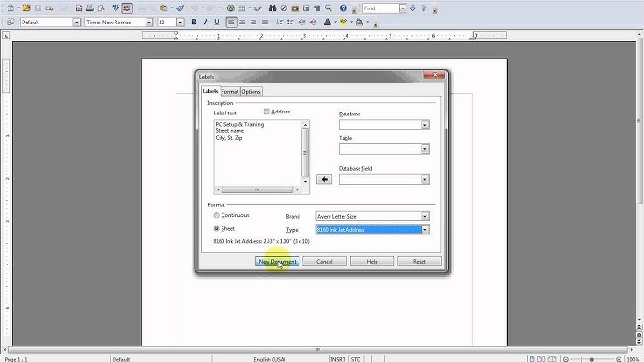Open the font size 12 dropdown
The image size is (644, 362).
(180, 23)
